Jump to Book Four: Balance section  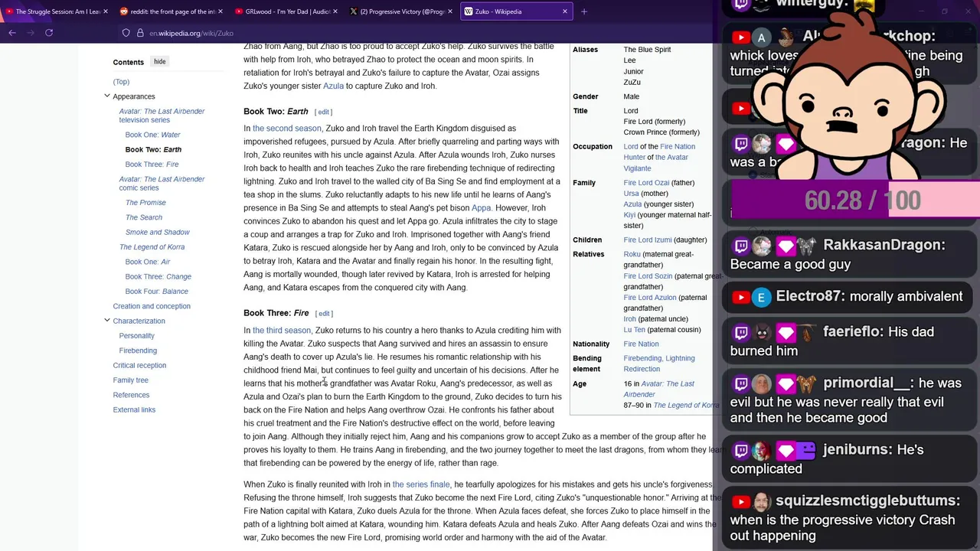(x=156, y=292)
